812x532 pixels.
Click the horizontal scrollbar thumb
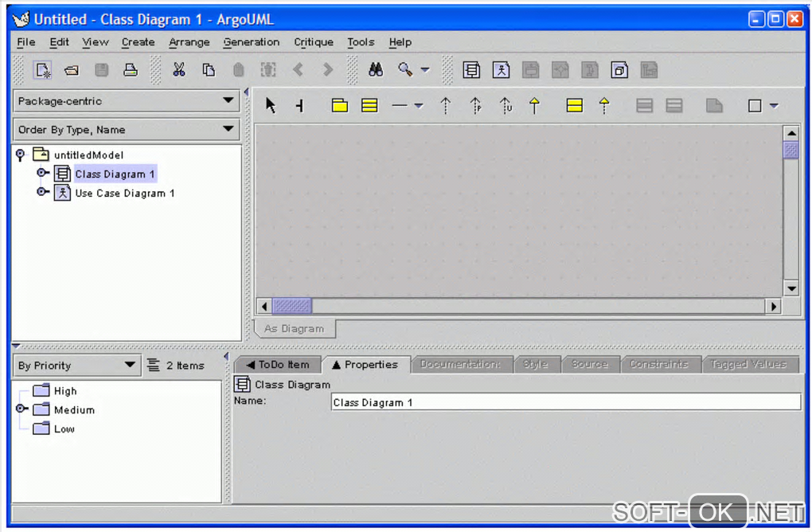click(292, 306)
